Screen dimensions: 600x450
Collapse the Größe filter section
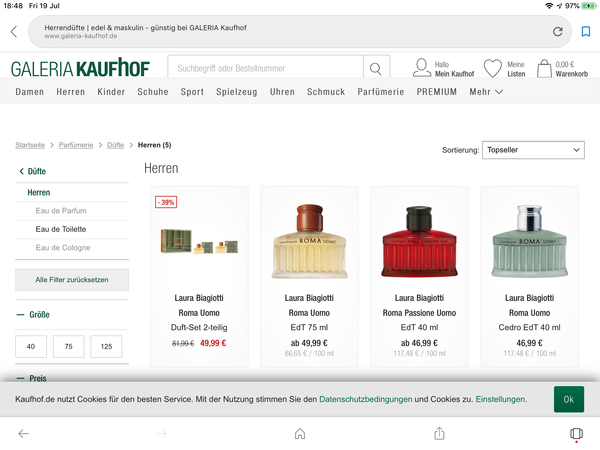(33, 315)
